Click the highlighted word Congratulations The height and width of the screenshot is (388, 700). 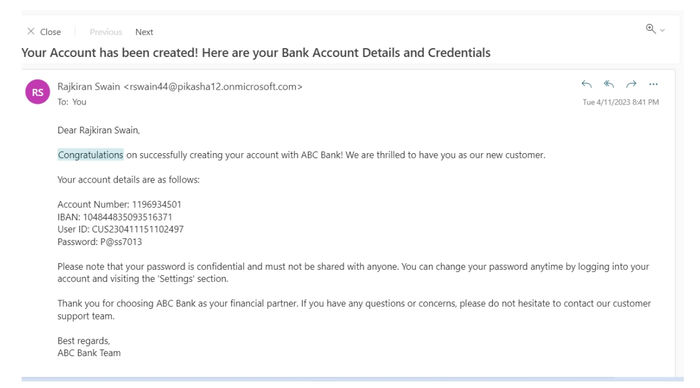click(91, 155)
